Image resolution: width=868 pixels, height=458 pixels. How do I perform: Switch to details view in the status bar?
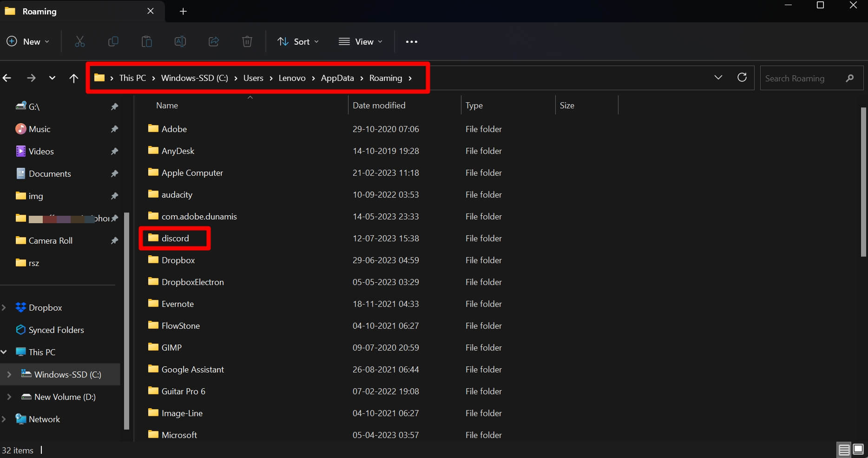844,450
